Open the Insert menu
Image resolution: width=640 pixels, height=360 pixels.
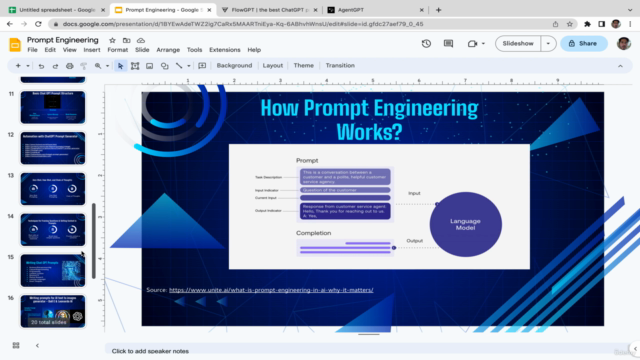(x=91, y=50)
